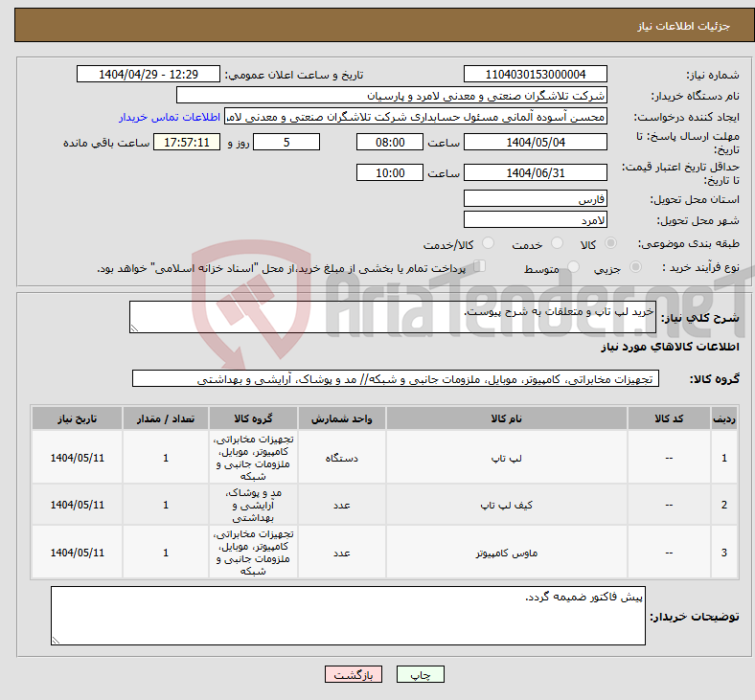
Task: Toggle the اسناد خزانه اسلامی payment checkbox
Action: (480, 266)
